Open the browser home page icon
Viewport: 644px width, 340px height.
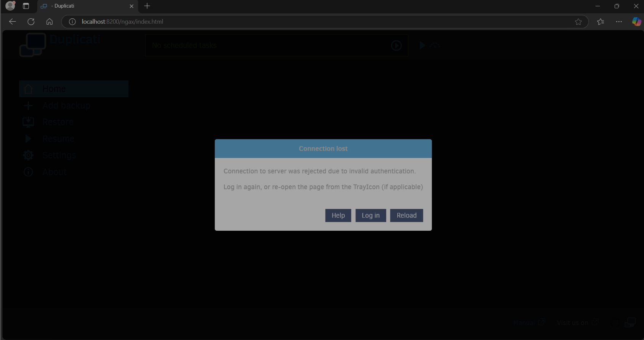[x=50, y=22]
